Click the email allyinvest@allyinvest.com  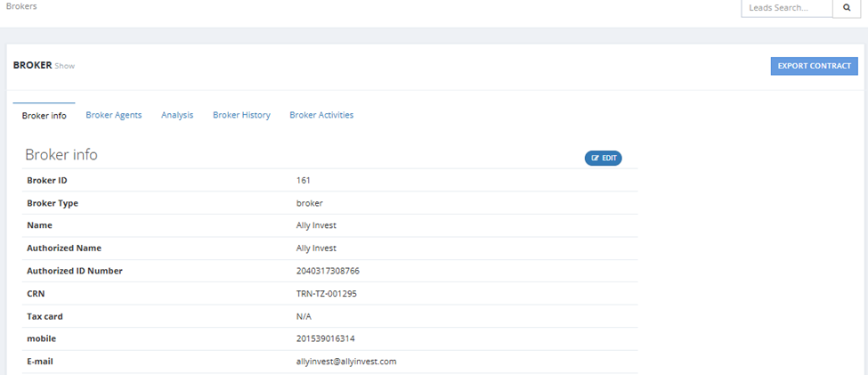tap(346, 362)
